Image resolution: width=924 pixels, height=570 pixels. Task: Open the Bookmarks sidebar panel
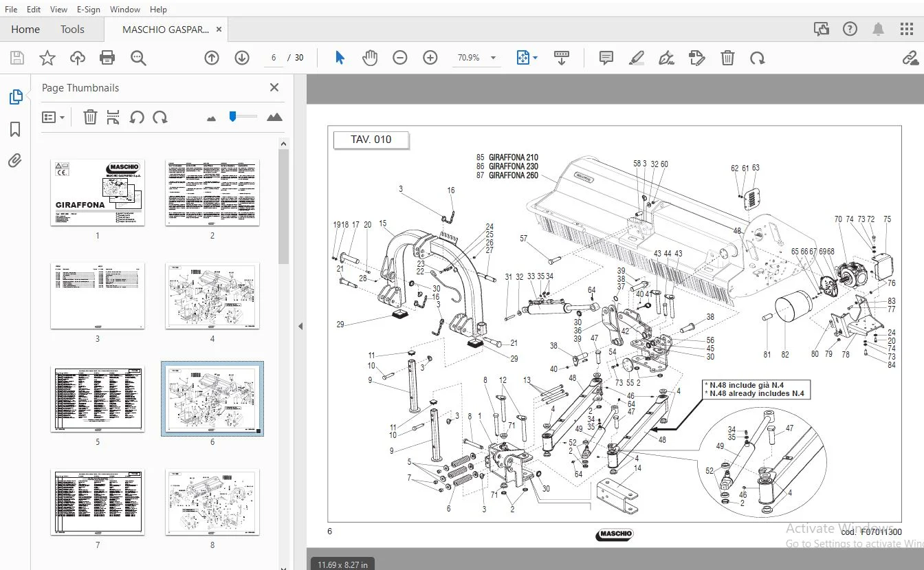click(x=15, y=129)
